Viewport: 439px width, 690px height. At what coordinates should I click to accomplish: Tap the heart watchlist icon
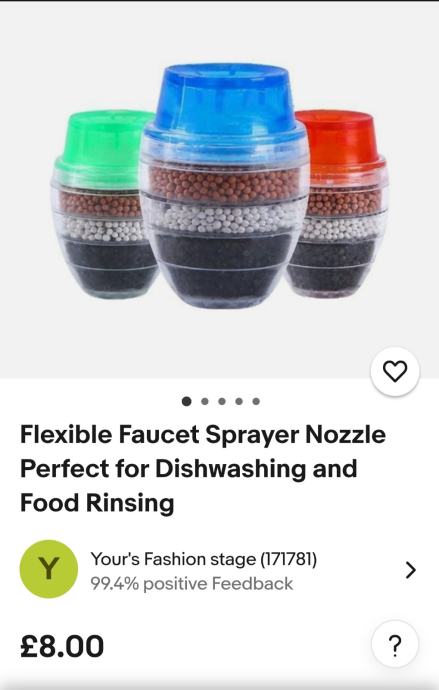point(395,371)
